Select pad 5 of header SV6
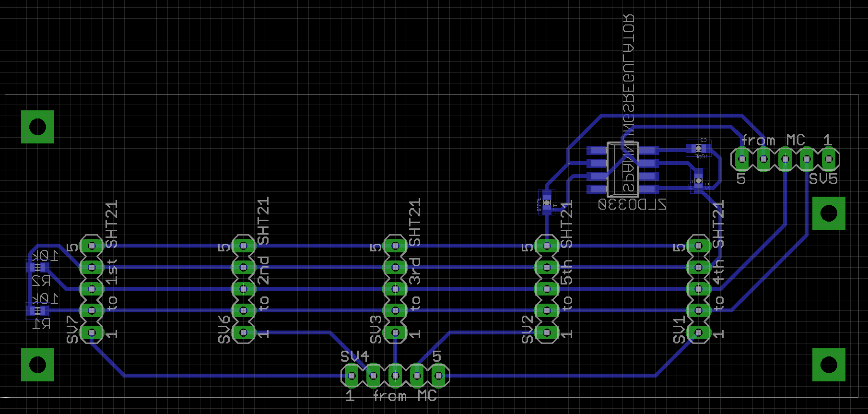Screen dimensions: 868x414 pos(243,246)
